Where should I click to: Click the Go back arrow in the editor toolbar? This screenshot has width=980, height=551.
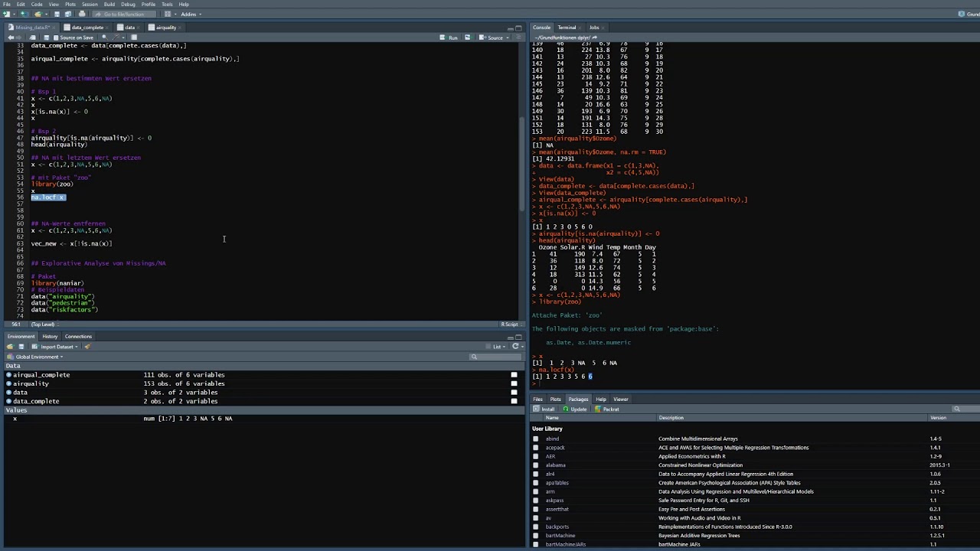tap(11, 37)
